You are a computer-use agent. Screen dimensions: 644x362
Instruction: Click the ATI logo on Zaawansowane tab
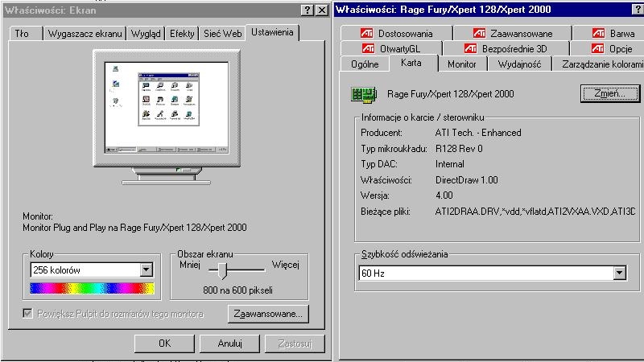coord(479,33)
